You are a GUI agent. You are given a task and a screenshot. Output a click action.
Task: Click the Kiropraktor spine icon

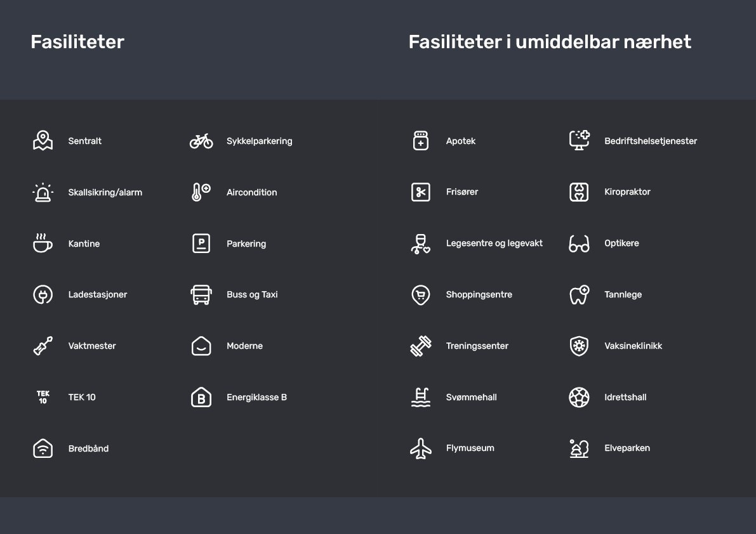click(x=579, y=192)
